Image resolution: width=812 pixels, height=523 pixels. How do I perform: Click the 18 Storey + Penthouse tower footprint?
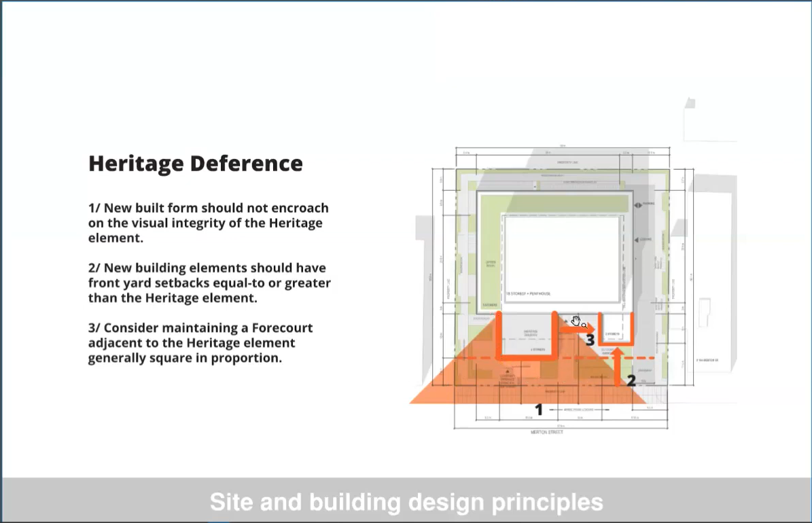tap(562, 259)
